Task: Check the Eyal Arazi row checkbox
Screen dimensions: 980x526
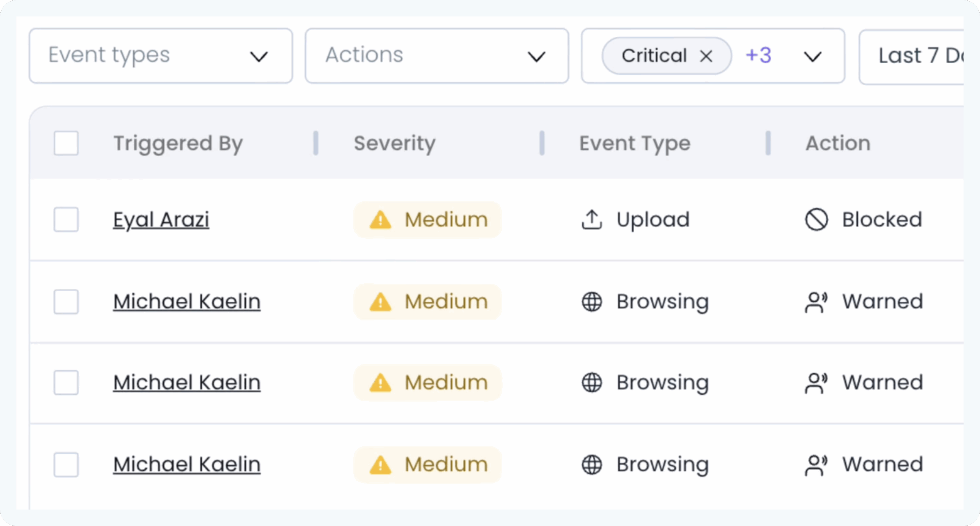Action: (x=66, y=220)
